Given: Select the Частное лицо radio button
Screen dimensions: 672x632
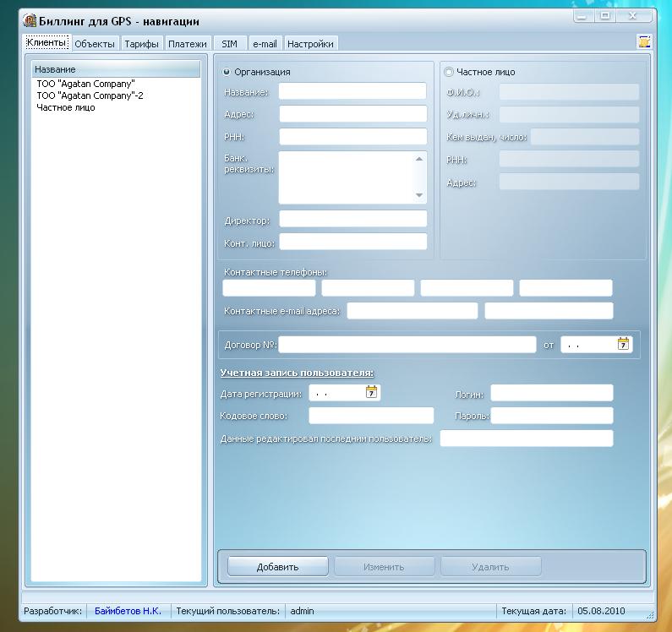Looking at the screenshot, I should coord(448,72).
